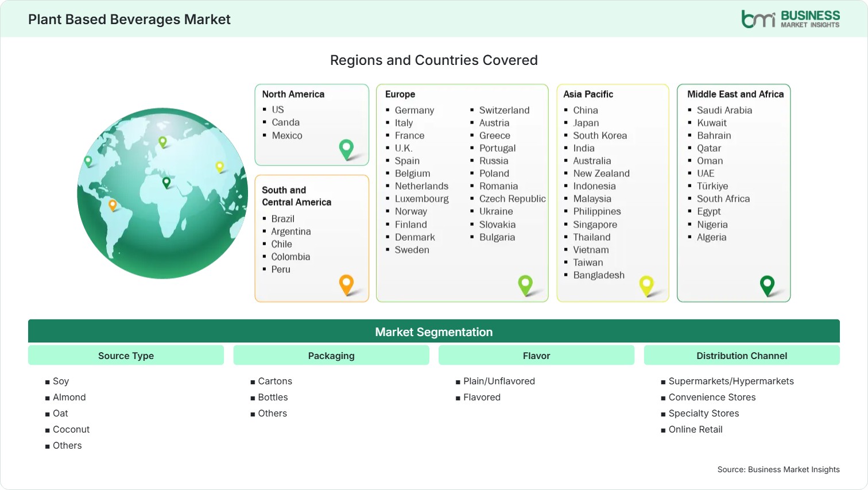Select Bottles under Packaging
Screen dimensions: 868x490
pos(273,398)
